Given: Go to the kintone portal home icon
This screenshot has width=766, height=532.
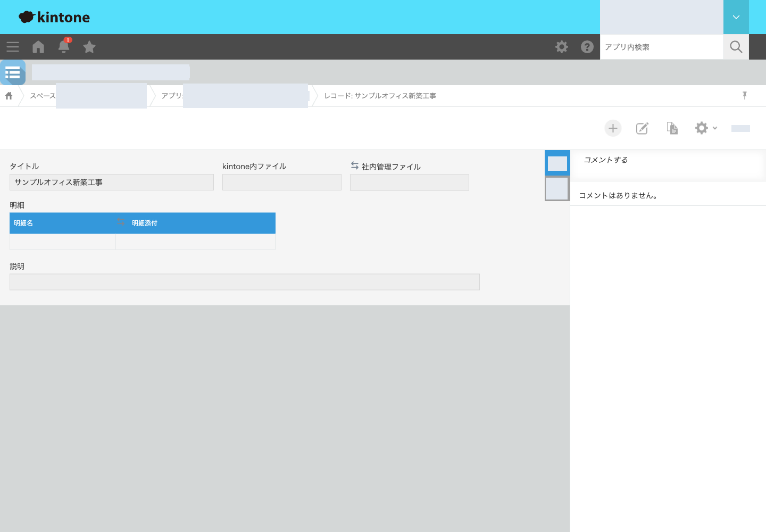Looking at the screenshot, I should tap(38, 47).
